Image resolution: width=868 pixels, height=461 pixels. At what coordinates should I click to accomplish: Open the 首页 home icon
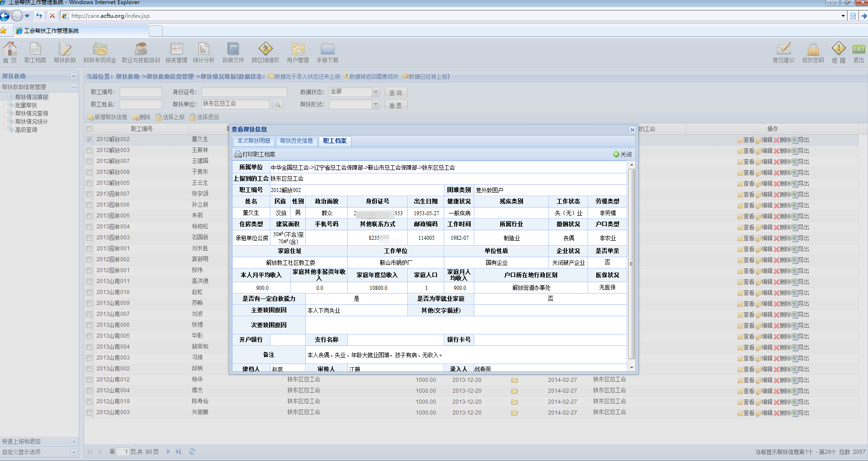pyautogui.click(x=10, y=52)
